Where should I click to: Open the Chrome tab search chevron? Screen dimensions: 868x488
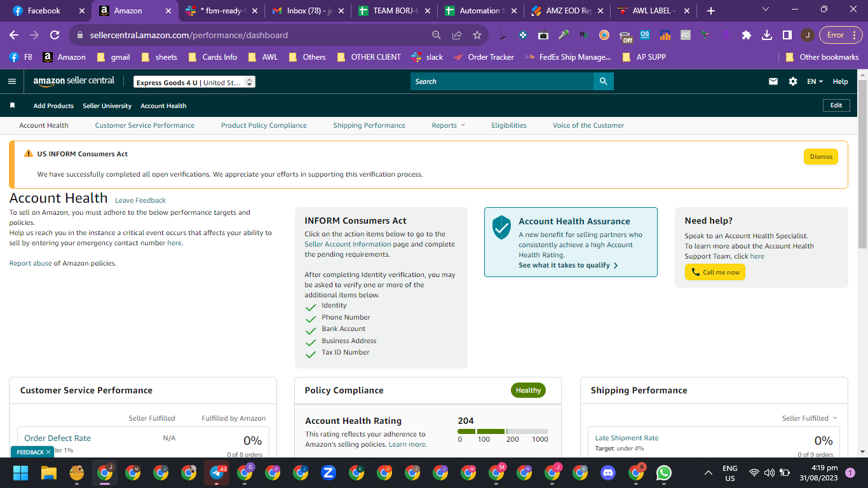click(x=765, y=10)
